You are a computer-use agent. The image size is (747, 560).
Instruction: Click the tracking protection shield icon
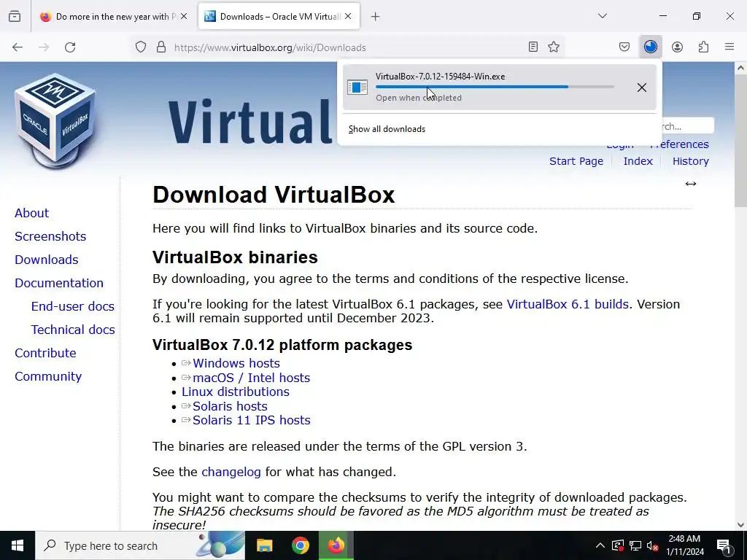141,47
